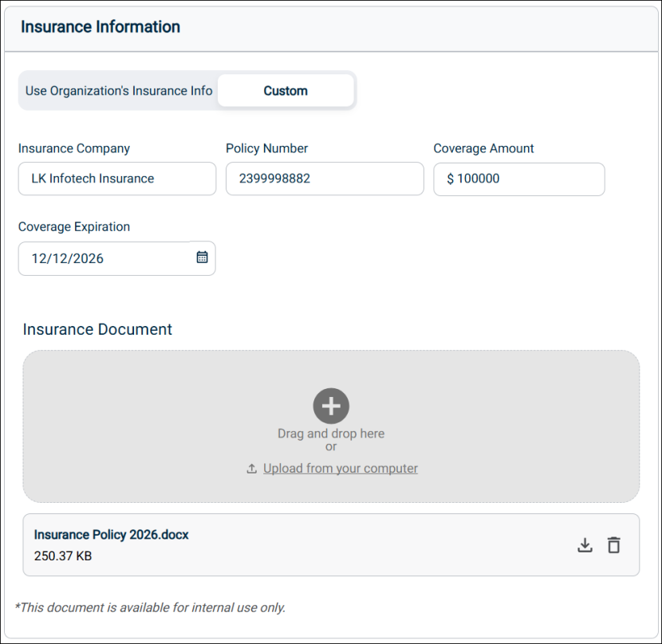The height and width of the screenshot is (644, 662).
Task: Delete the Insurance Policy 2026.docx file
Action: coord(613,545)
